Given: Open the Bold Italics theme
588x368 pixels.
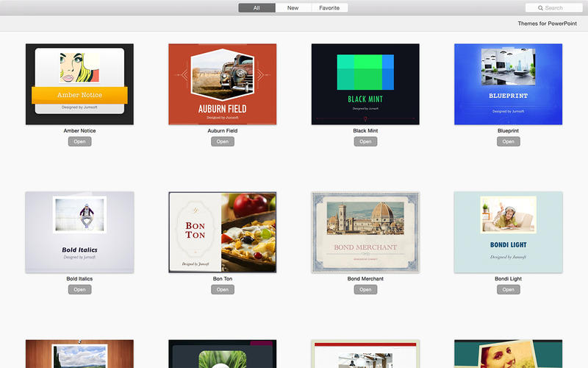Looking at the screenshot, I should (79, 289).
